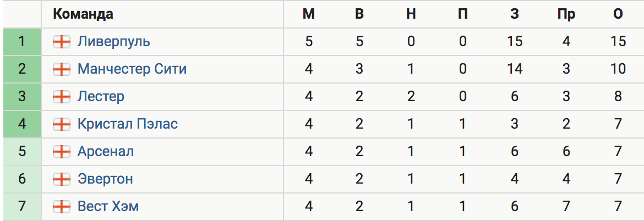The width and height of the screenshot is (644, 221).
Task: Go to the Кристал Пэлас team page
Action: tap(127, 124)
